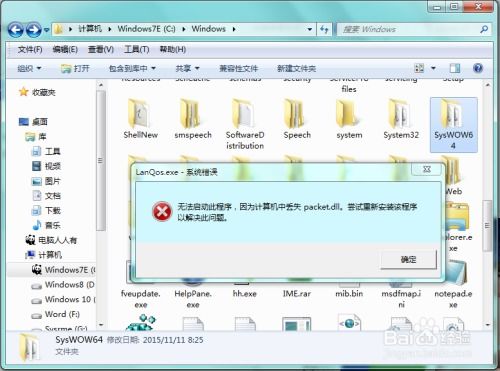Select 计算机 in the navigation pane
500x371 pixels.
(x=44, y=255)
